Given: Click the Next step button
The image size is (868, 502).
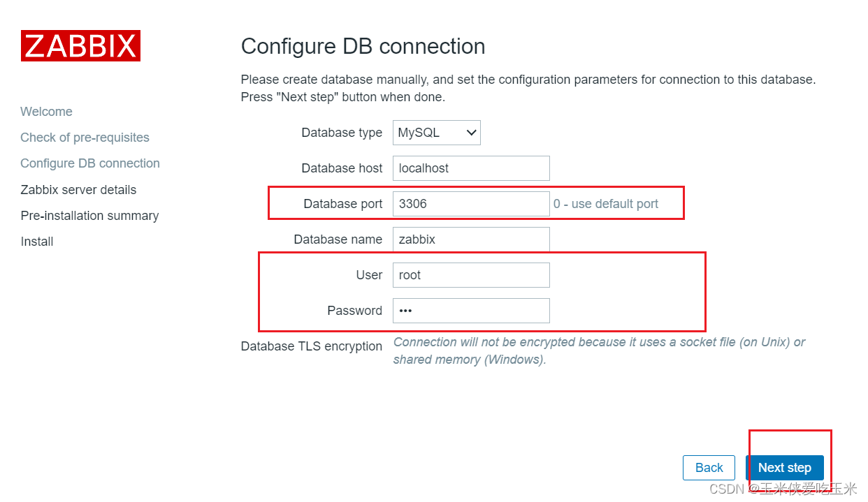Looking at the screenshot, I should pos(786,468).
